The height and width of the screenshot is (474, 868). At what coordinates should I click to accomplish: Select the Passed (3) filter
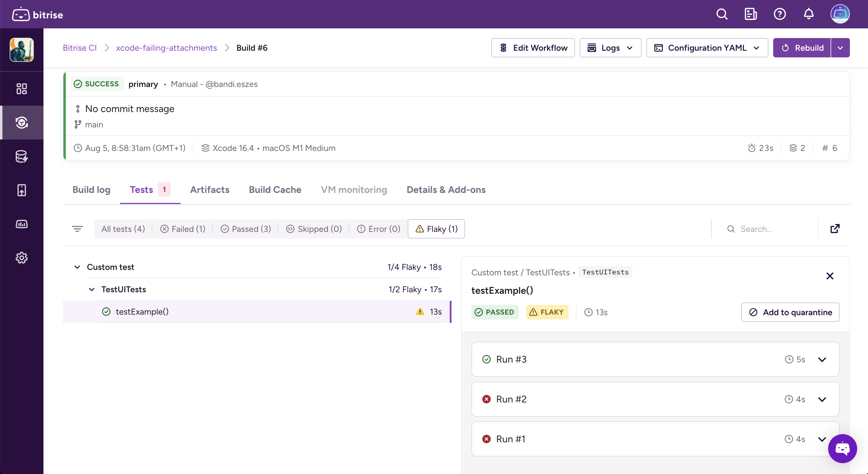(x=246, y=229)
